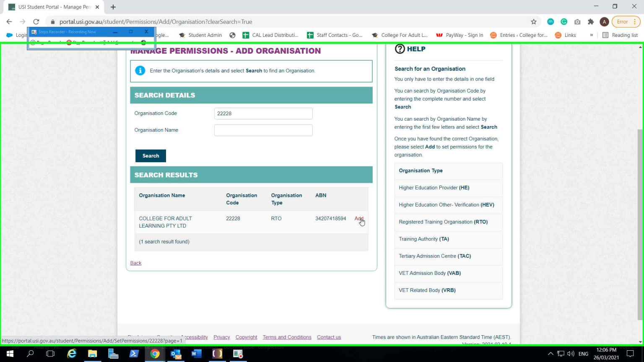
Task: Bookmark this page with the star icon
Action: 533,22
